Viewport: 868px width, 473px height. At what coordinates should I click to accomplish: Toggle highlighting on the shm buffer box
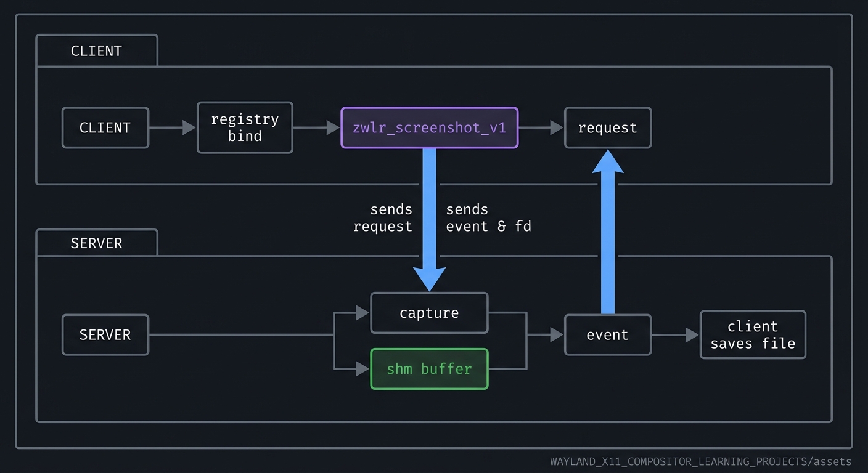click(x=429, y=369)
